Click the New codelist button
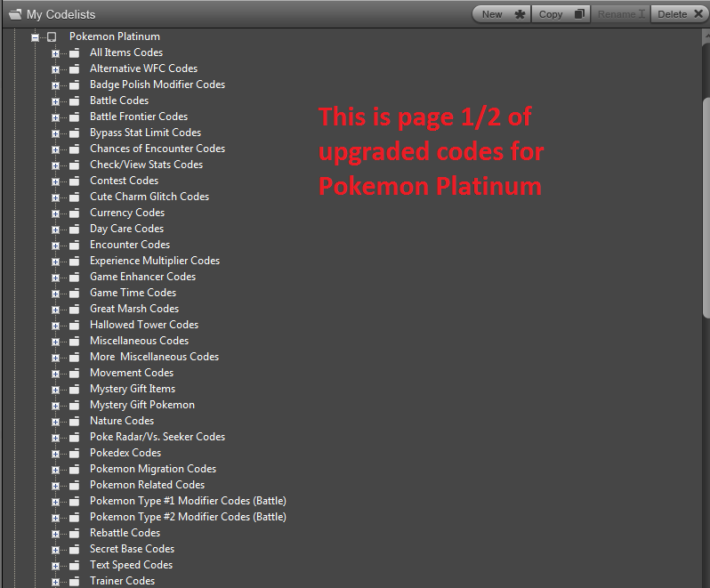 [502, 14]
